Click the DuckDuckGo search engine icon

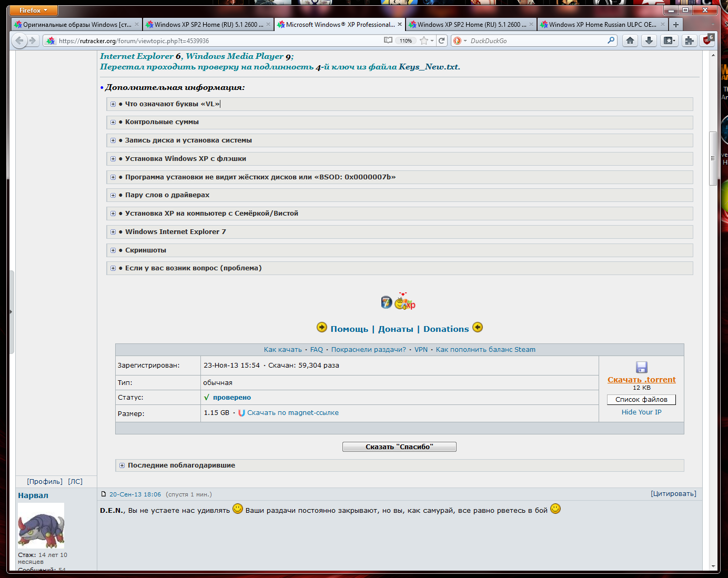tap(457, 40)
